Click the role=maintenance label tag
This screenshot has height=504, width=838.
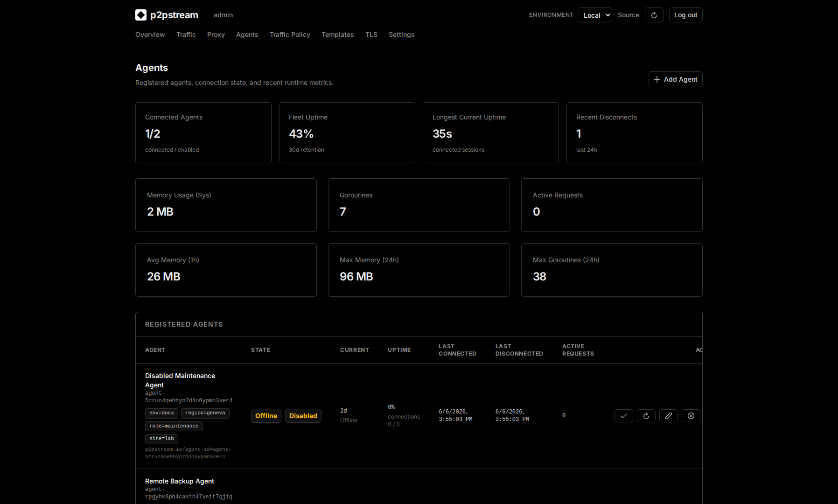[x=174, y=426]
